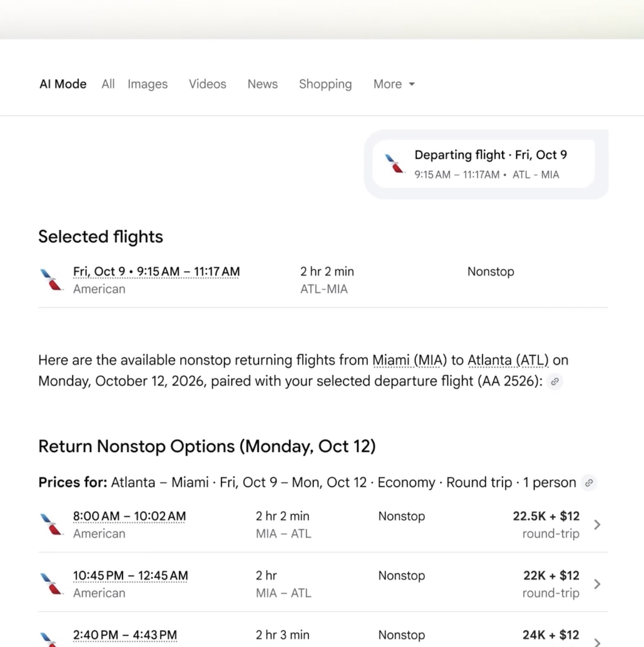
Task: Click airline logo of 8:00 AM return flight
Action: coord(51,525)
